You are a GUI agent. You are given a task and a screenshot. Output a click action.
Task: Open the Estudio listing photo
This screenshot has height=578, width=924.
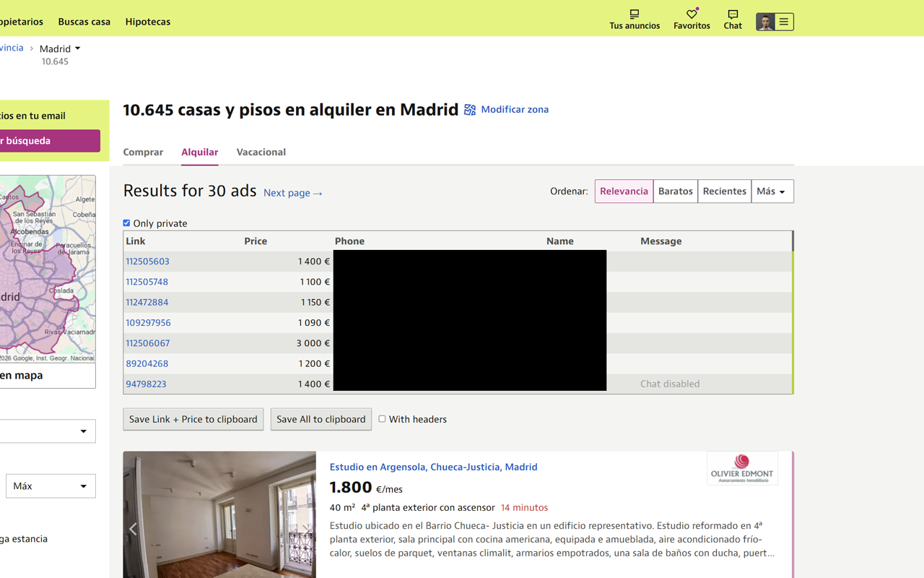point(219,514)
